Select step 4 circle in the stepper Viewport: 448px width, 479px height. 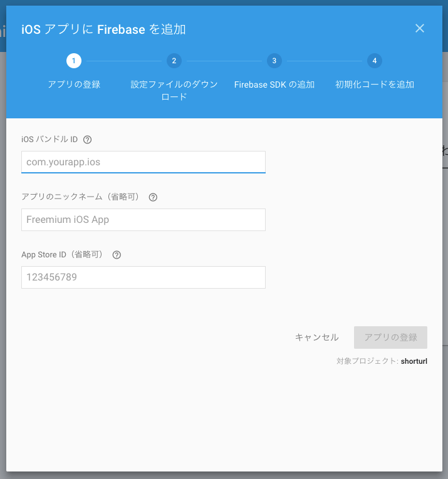click(x=374, y=61)
